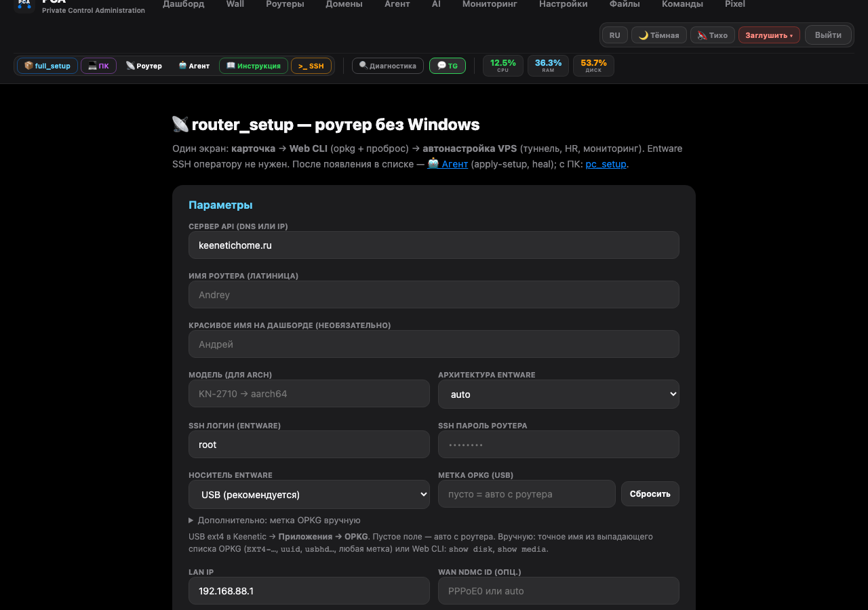Focus the Модель (для arch) field

309,393
